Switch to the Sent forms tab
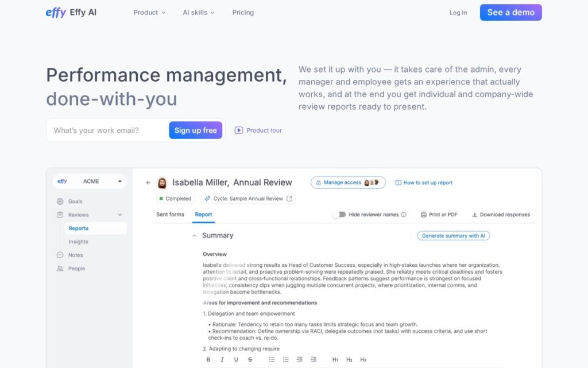Screen dimensions: 588x368 tap(170, 214)
